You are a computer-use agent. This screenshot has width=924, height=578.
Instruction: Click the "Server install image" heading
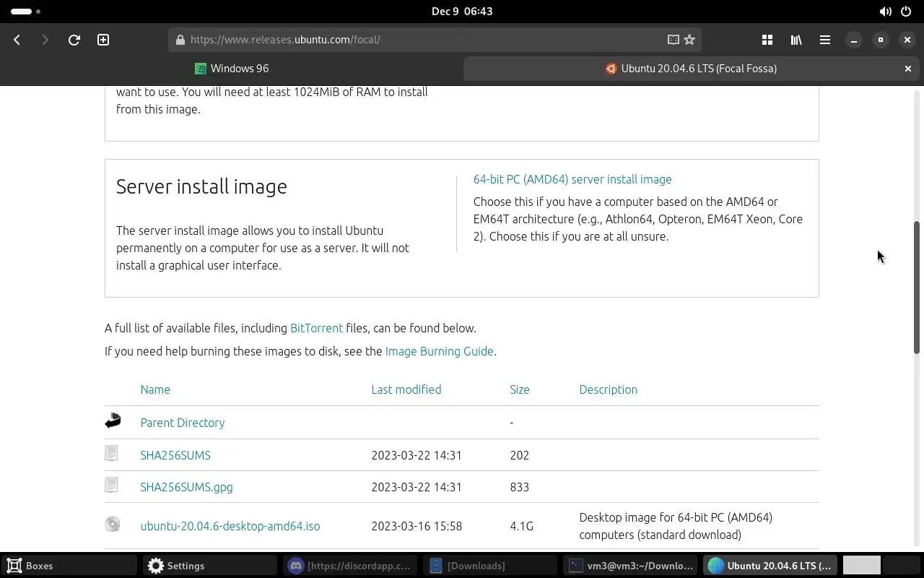(201, 186)
